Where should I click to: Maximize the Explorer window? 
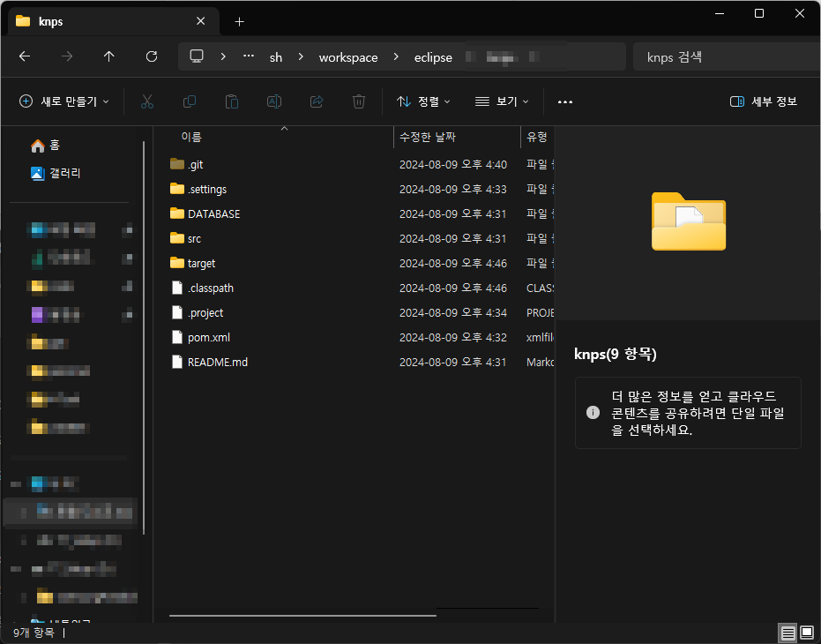[759, 13]
